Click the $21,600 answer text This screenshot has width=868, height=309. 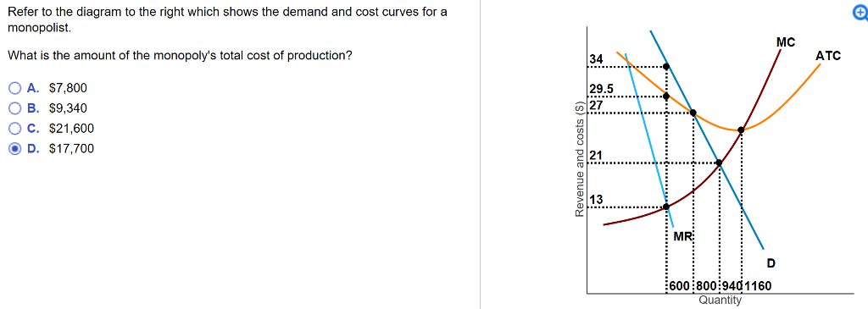71,128
